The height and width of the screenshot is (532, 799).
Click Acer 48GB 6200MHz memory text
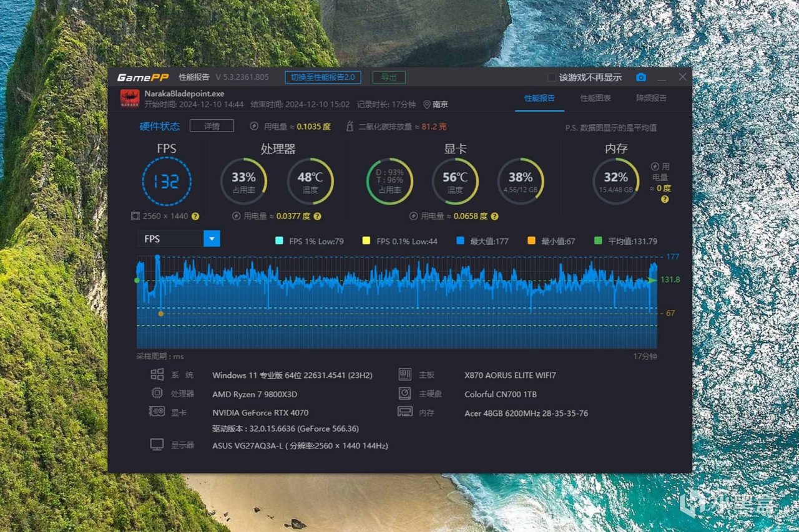(x=526, y=413)
